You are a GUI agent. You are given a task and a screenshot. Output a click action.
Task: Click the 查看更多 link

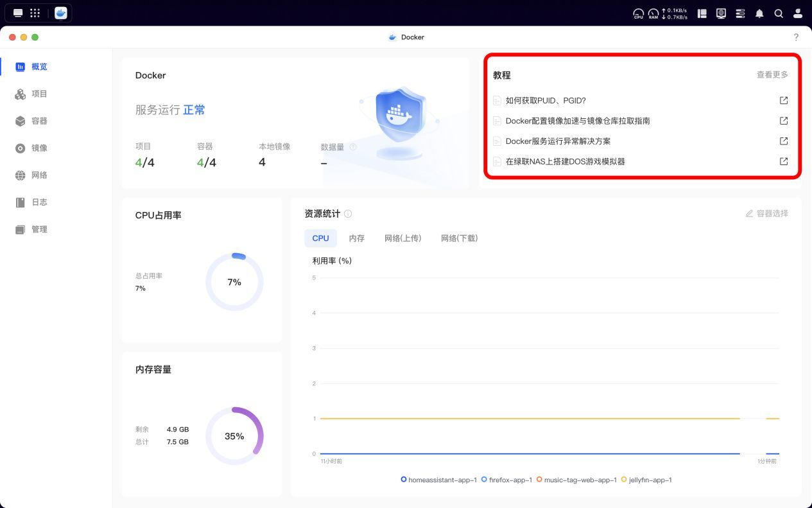click(x=772, y=74)
